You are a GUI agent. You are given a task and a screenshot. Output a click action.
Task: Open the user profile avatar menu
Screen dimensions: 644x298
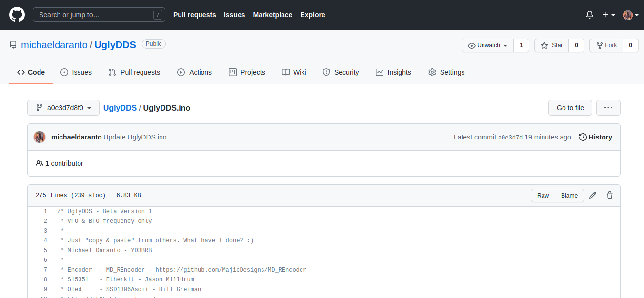pyautogui.click(x=630, y=15)
